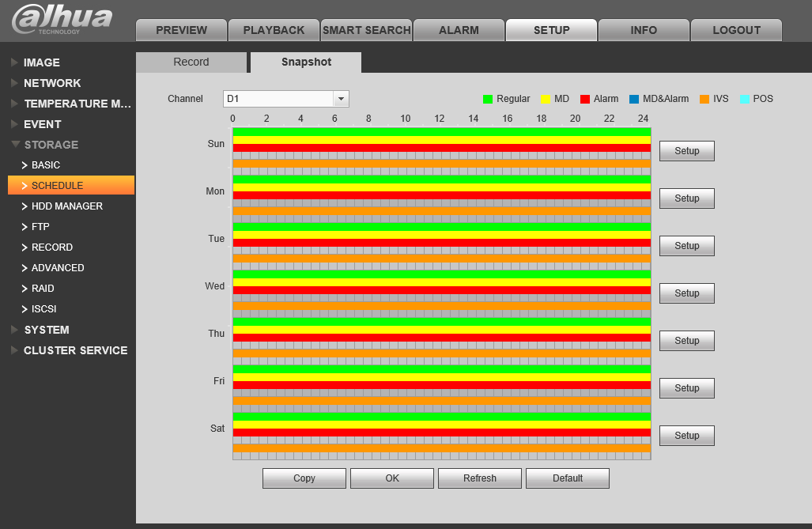Open the ALARM top tab

[459, 30]
